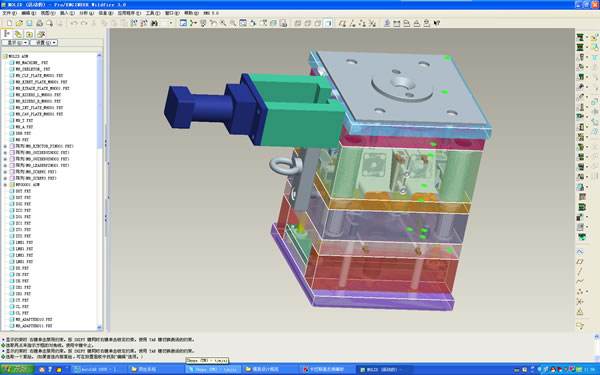
Task: Click the datum axis tool in right toolbar
Action: point(580,272)
